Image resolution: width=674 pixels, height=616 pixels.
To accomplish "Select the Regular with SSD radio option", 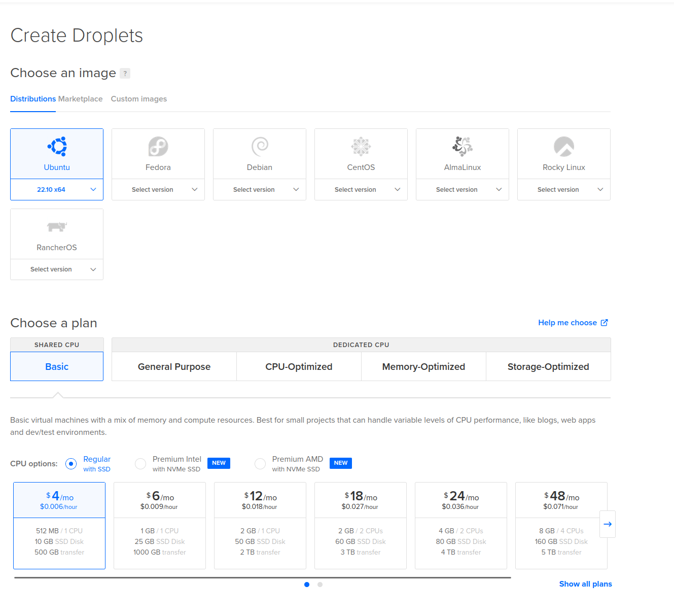I will pos(71,464).
